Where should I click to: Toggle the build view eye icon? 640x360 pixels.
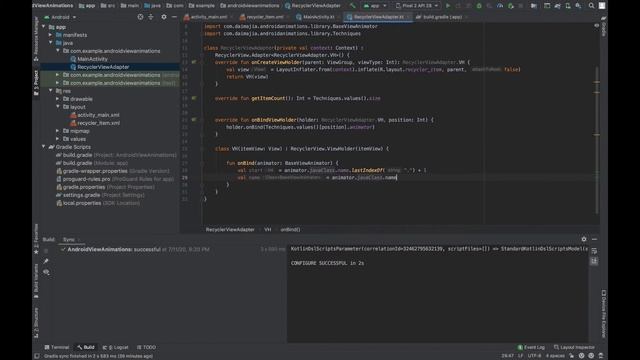[x=46, y=272]
